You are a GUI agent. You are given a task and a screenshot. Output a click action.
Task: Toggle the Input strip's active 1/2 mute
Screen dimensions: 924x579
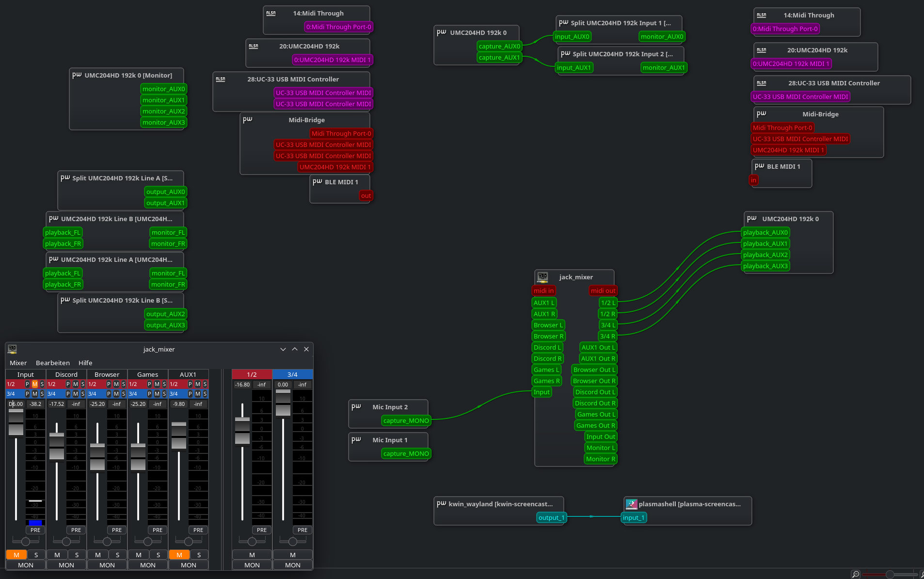tap(35, 384)
